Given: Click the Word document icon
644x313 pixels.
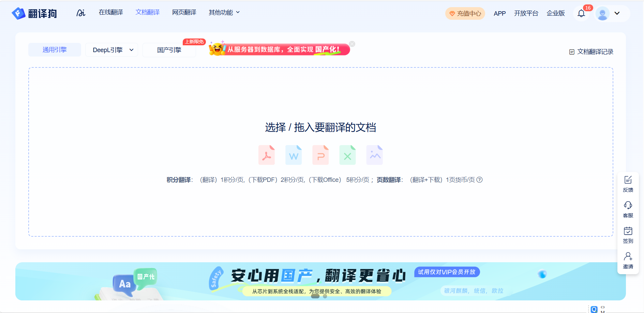Looking at the screenshot, I should pyautogui.click(x=293, y=155).
